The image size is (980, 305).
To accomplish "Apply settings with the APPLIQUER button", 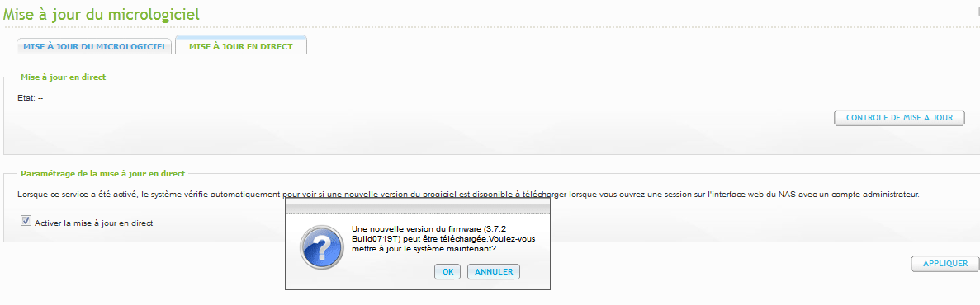I will point(945,263).
